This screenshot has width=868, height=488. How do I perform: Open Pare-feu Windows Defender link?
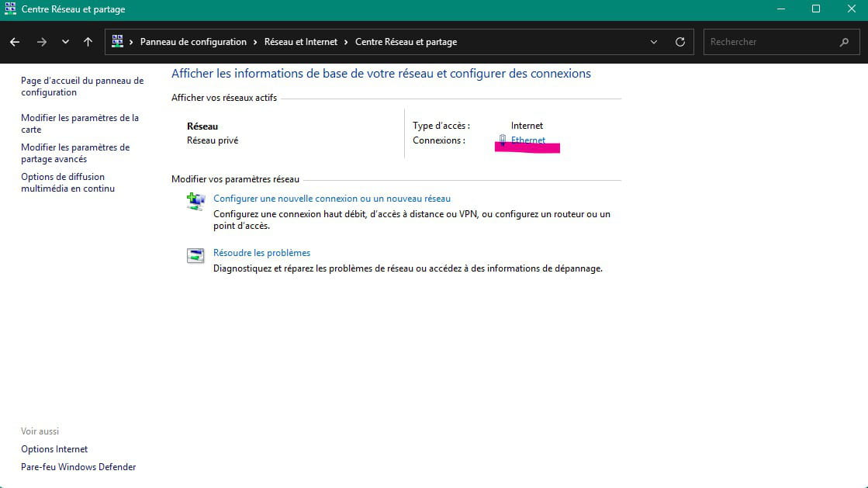pyautogui.click(x=78, y=467)
